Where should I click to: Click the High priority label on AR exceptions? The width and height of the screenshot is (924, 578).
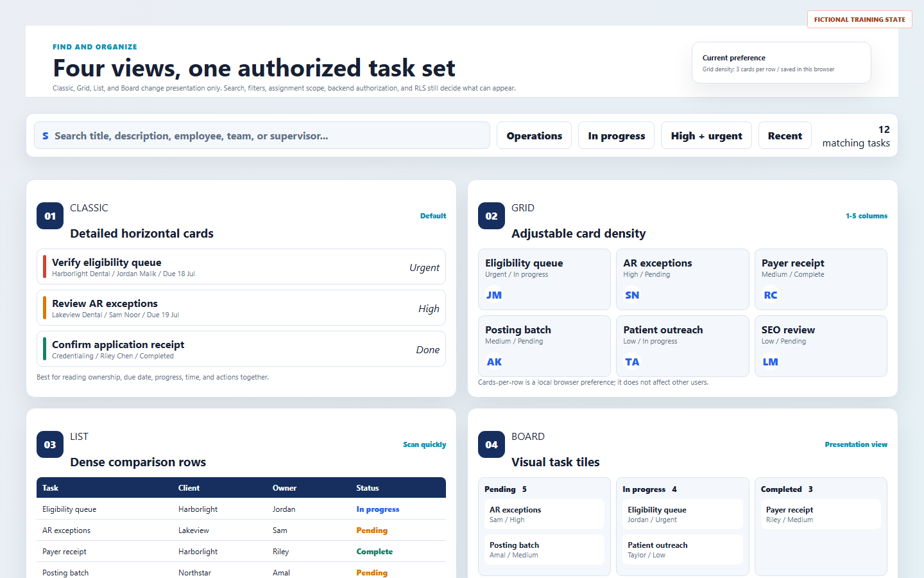(x=429, y=309)
